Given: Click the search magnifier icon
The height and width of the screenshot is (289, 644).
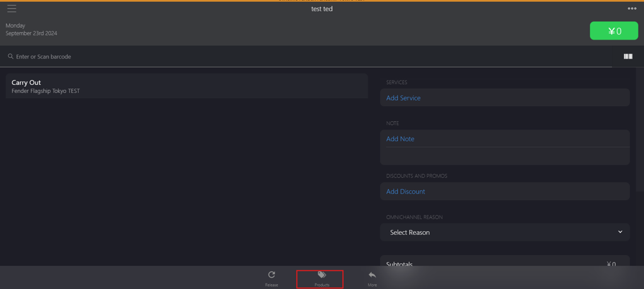Looking at the screenshot, I should [x=11, y=57].
